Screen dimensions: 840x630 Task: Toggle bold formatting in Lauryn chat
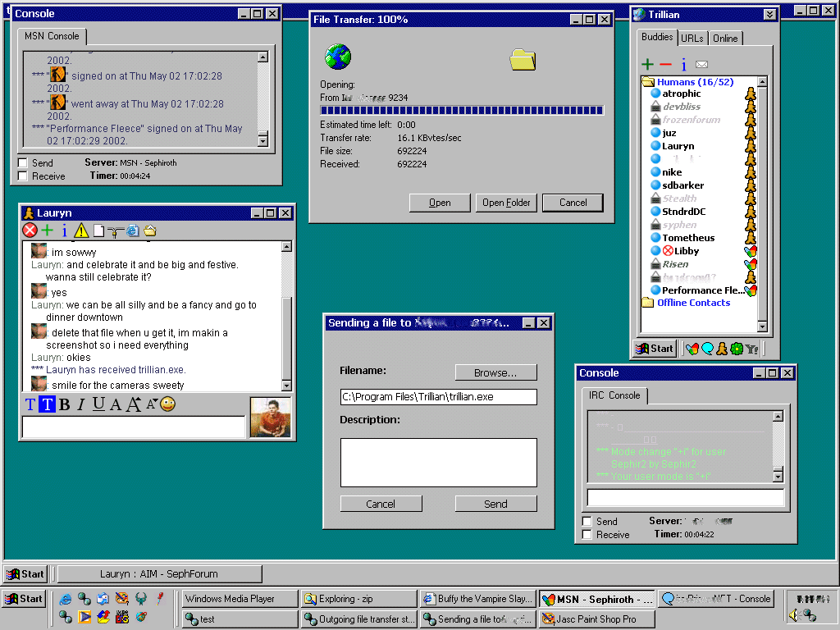pos(65,404)
